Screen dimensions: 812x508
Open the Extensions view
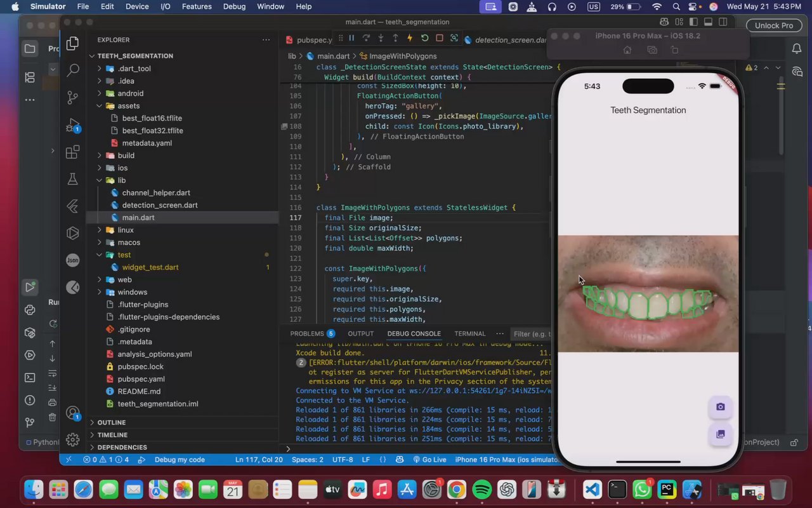73,152
